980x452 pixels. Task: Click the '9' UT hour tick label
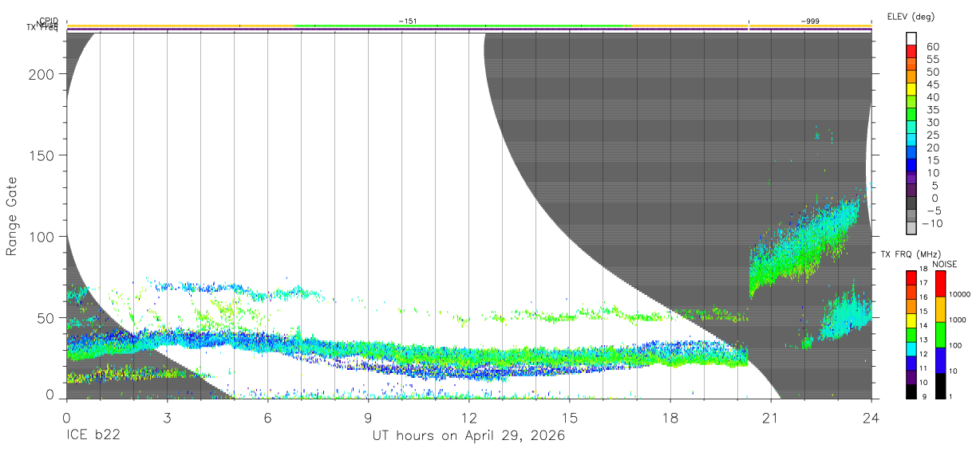[368, 417]
